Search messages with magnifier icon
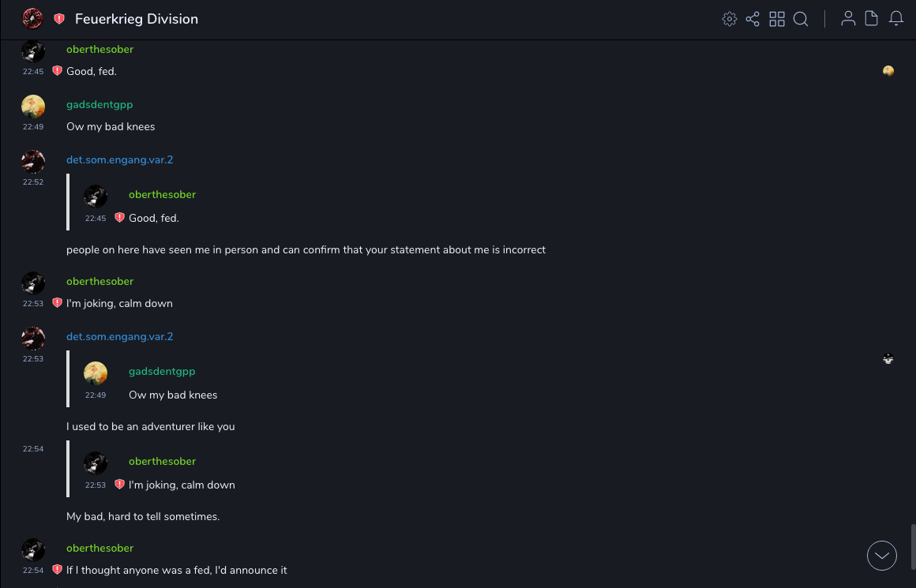 tap(801, 19)
